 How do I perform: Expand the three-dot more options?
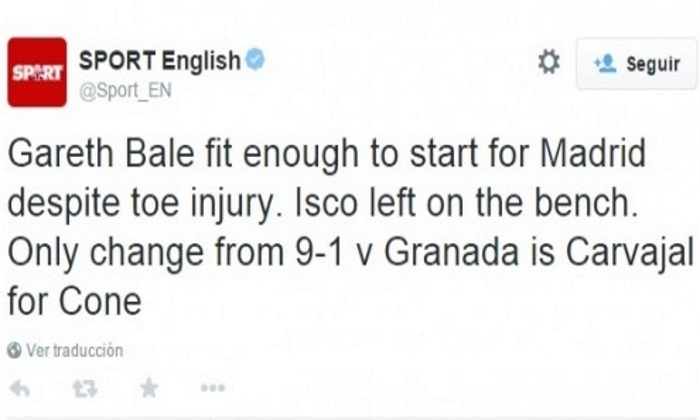click(x=212, y=389)
